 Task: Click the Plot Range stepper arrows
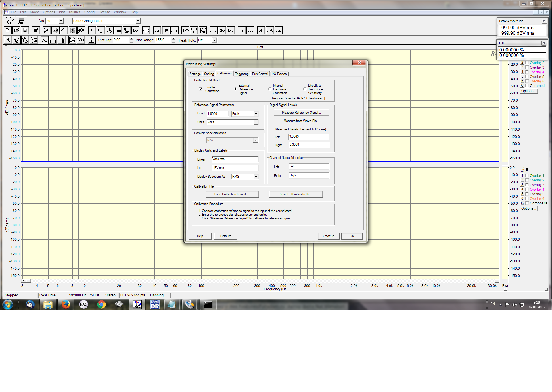[173, 40]
